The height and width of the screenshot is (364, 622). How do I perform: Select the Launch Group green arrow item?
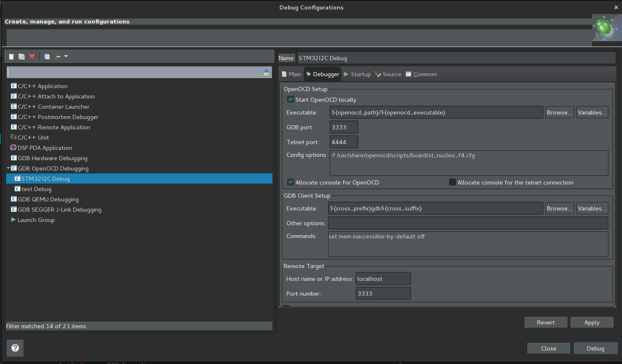coord(36,220)
